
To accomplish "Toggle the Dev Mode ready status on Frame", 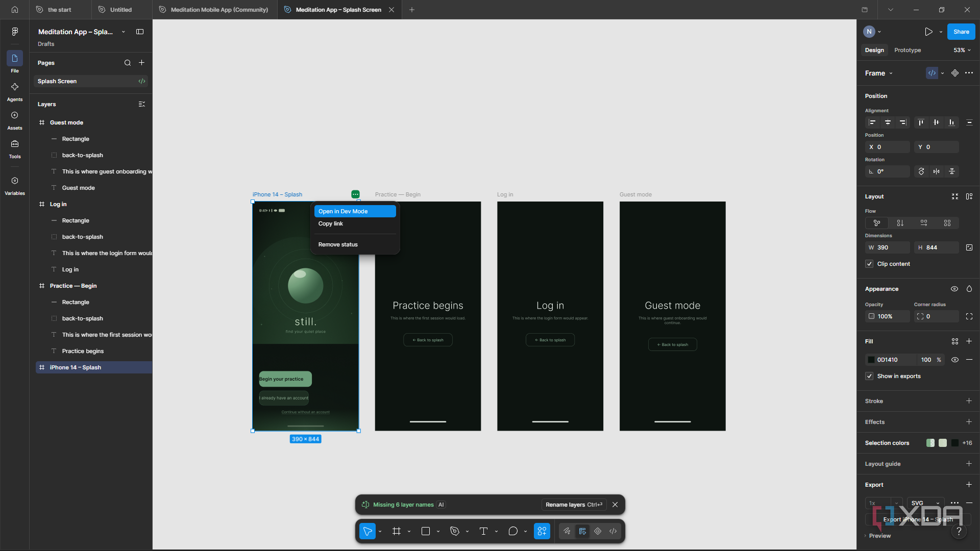I will tap(932, 73).
